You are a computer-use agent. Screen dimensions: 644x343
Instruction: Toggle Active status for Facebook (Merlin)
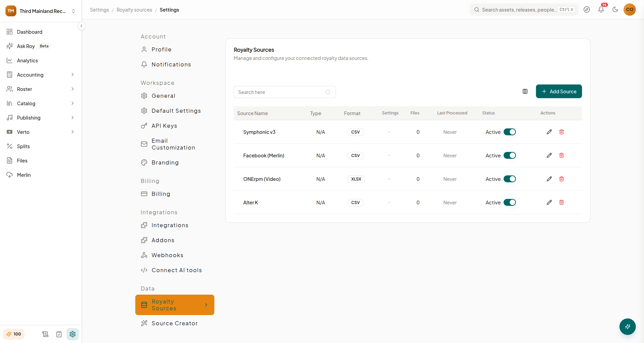point(510,155)
